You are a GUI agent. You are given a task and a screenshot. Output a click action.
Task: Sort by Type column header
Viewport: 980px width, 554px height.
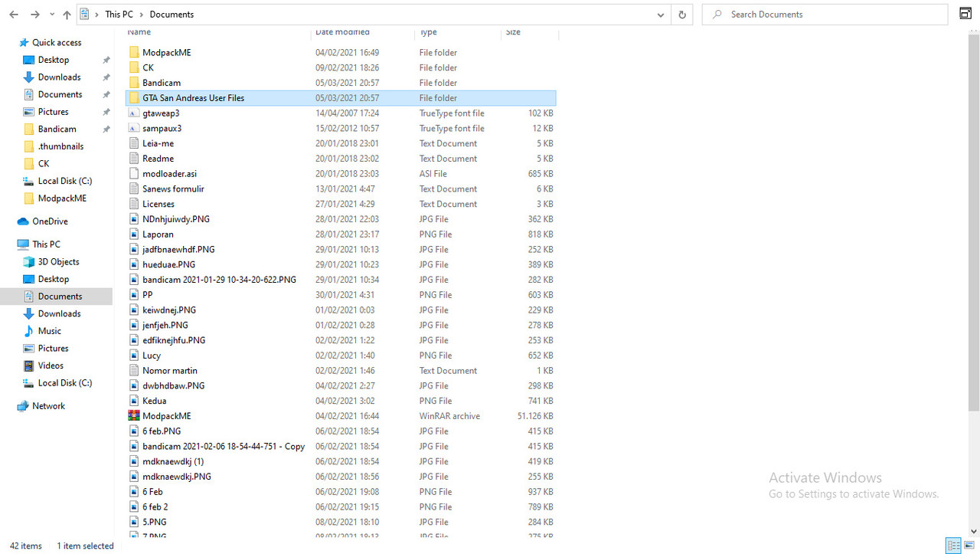point(428,32)
